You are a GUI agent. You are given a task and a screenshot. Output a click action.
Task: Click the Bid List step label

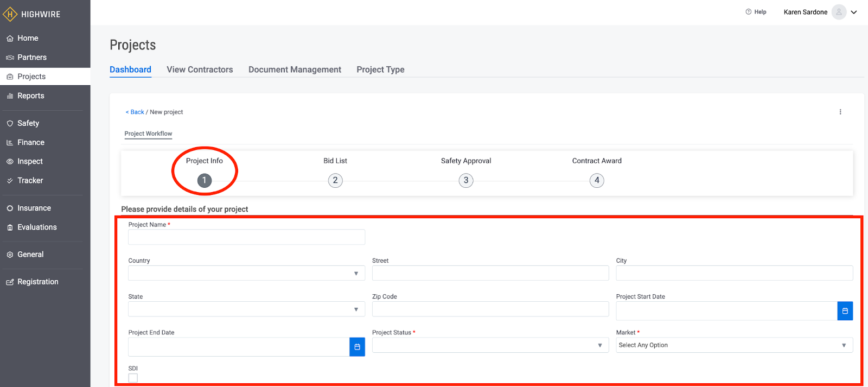[335, 161]
